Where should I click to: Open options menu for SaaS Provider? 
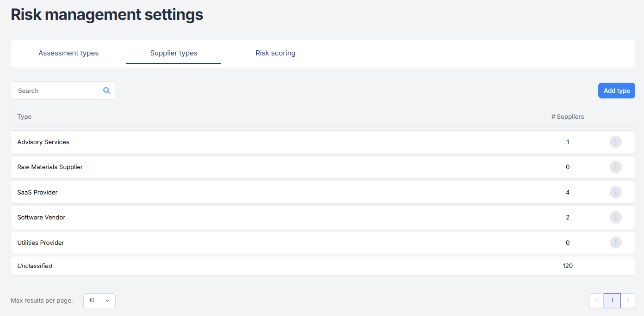click(615, 192)
